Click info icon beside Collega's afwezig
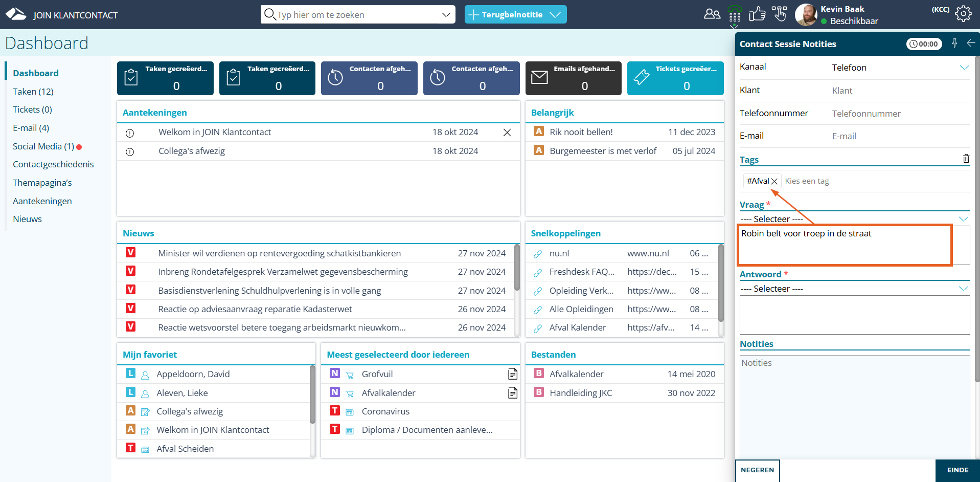 point(130,152)
